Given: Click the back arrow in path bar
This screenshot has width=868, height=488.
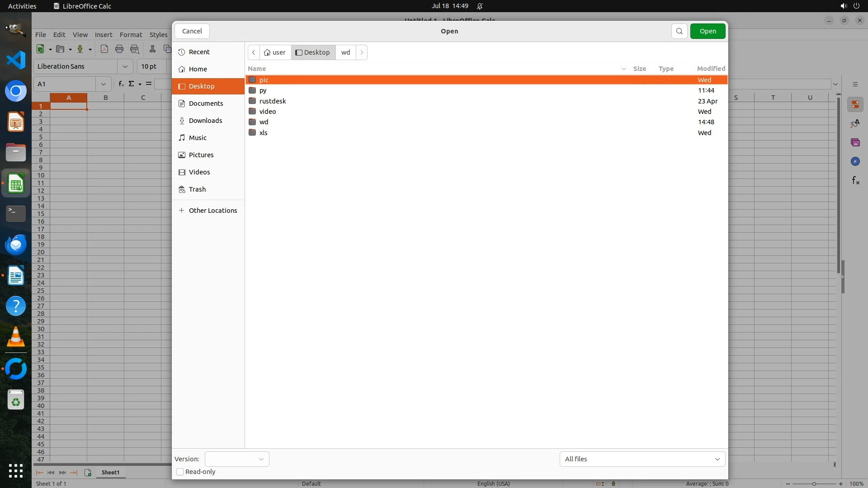Looking at the screenshot, I should coord(254,52).
